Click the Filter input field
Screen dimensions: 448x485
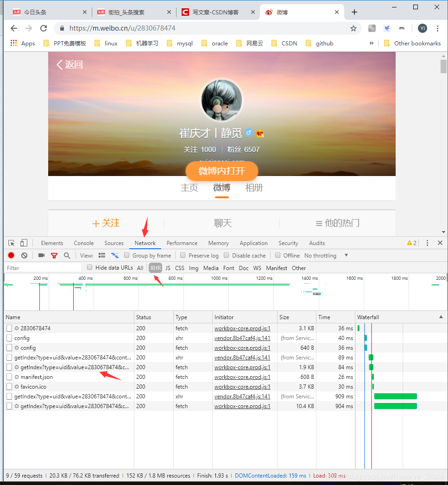43,268
